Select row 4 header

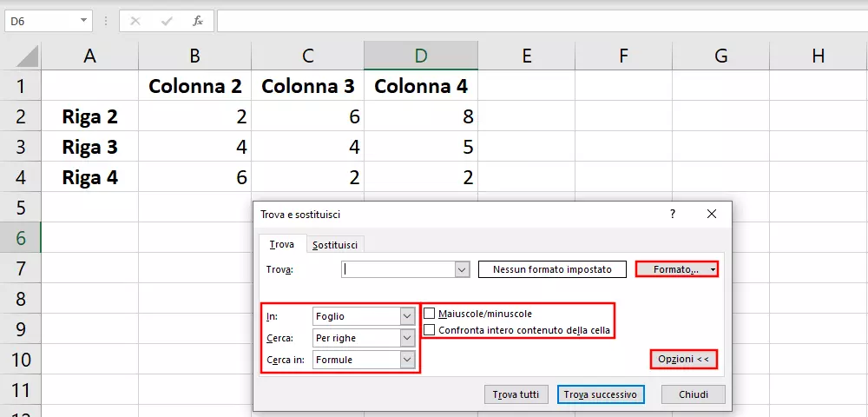(x=21, y=177)
